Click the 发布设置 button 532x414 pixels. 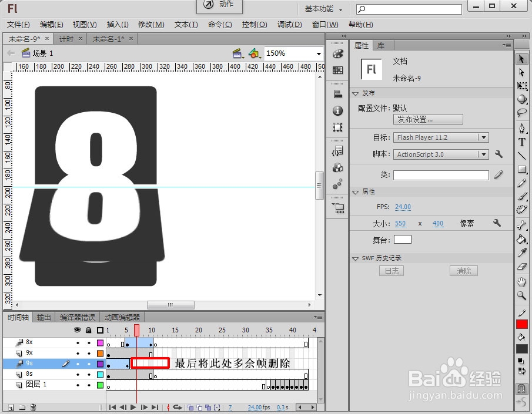pyautogui.click(x=427, y=119)
